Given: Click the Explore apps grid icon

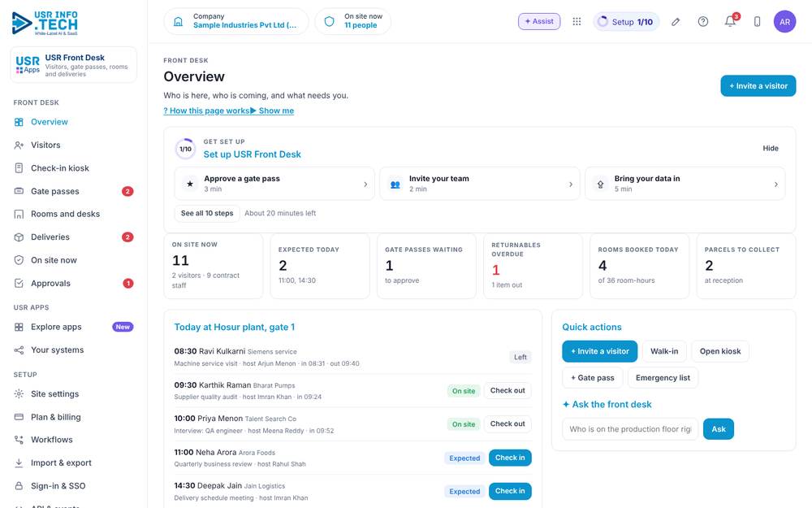Looking at the screenshot, I should (19, 327).
